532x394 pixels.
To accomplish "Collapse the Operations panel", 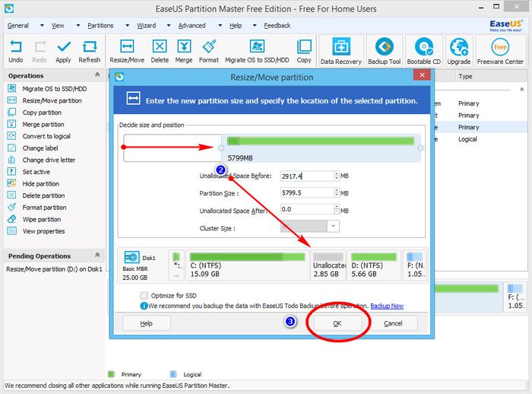I will tap(97, 75).
